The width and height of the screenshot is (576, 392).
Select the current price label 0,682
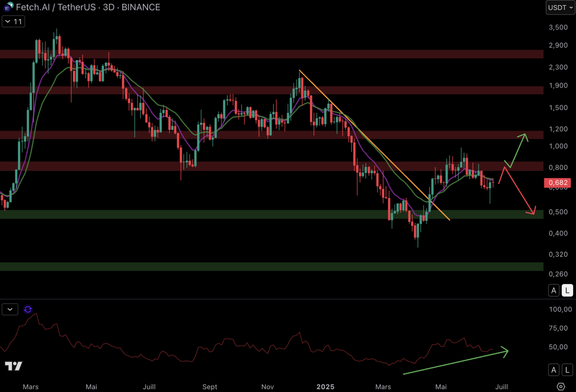558,183
